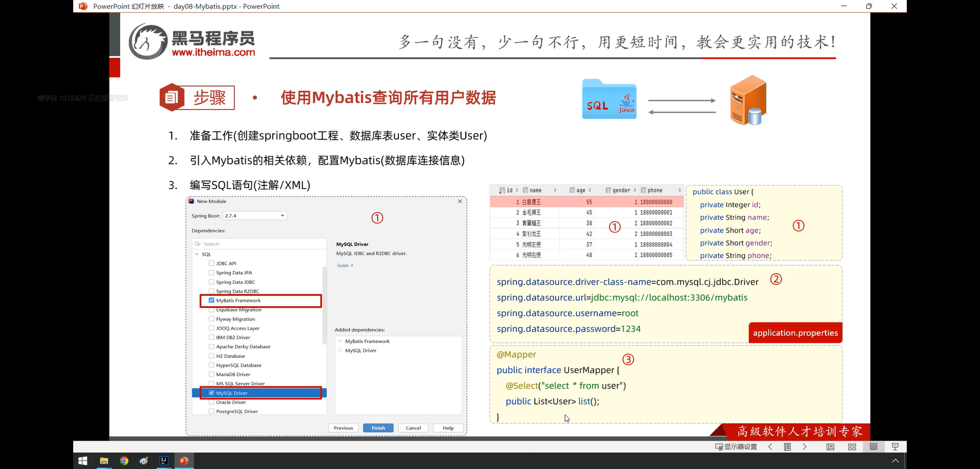Open the Windows Start menu
The width and height of the screenshot is (980, 469).
click(83, 461)
